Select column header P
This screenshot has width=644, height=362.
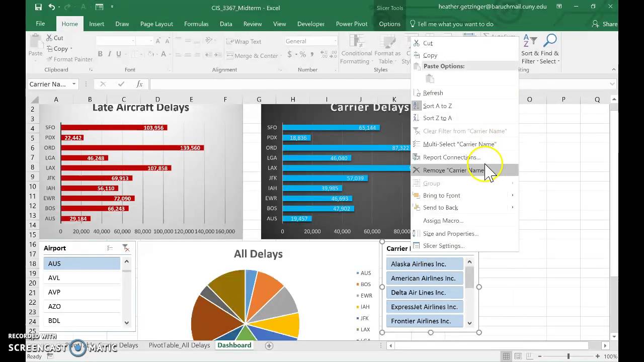[563, 100]
